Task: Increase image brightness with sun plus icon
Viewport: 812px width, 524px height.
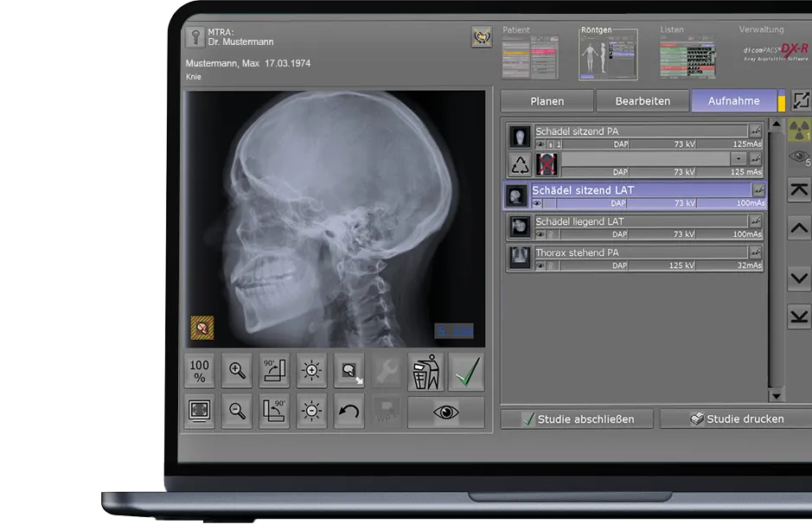Action: click(311, 372)
